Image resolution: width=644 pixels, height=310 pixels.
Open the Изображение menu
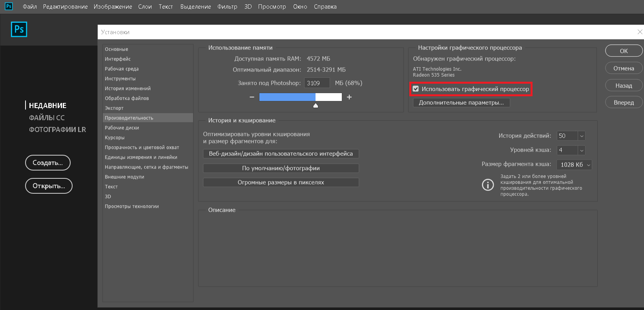pos(113,7)
